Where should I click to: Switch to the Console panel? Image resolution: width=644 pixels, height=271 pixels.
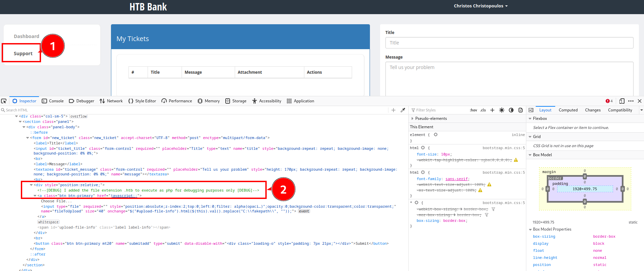click(53, 101)
